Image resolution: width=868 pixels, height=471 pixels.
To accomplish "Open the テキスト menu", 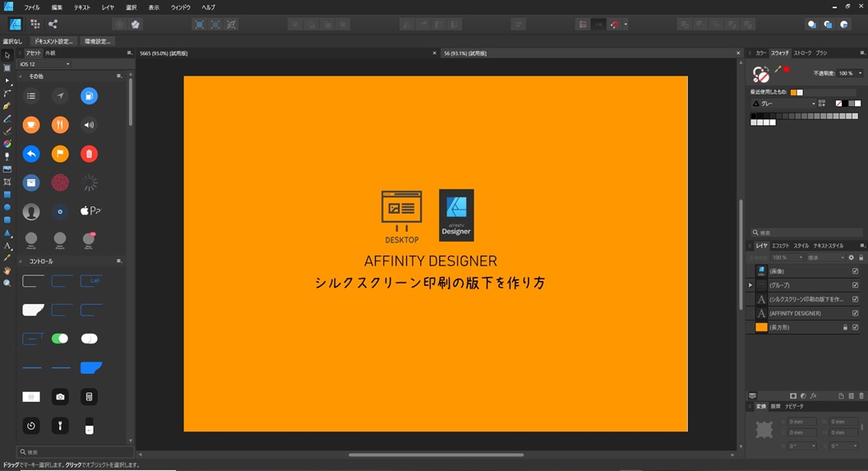I will [82, 7].
